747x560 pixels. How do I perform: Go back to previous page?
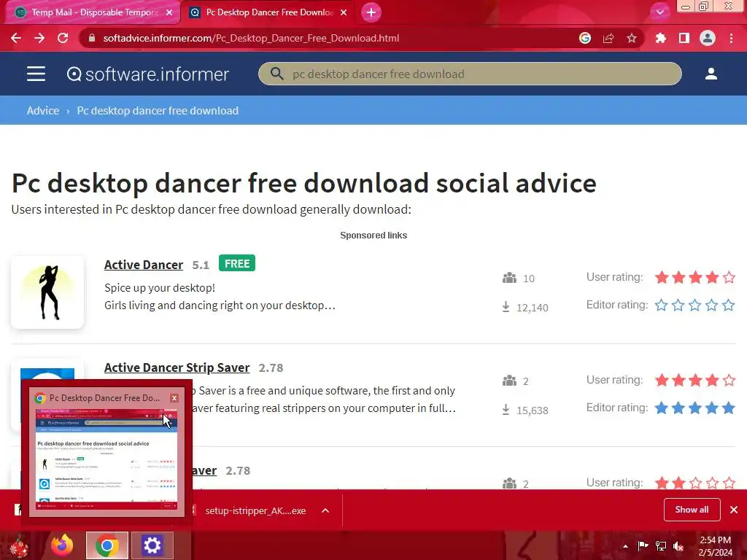click(x=16, y=38)
